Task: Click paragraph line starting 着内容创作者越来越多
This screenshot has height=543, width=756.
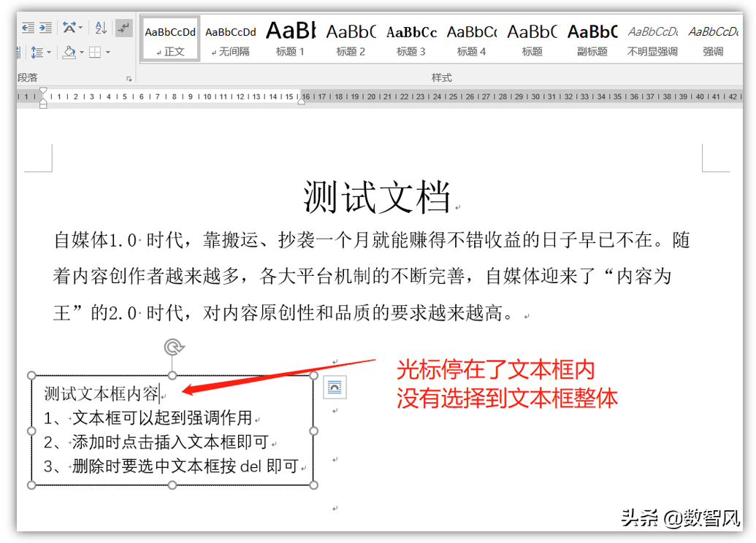Action: pyautogui.click(x=362, y=276)
